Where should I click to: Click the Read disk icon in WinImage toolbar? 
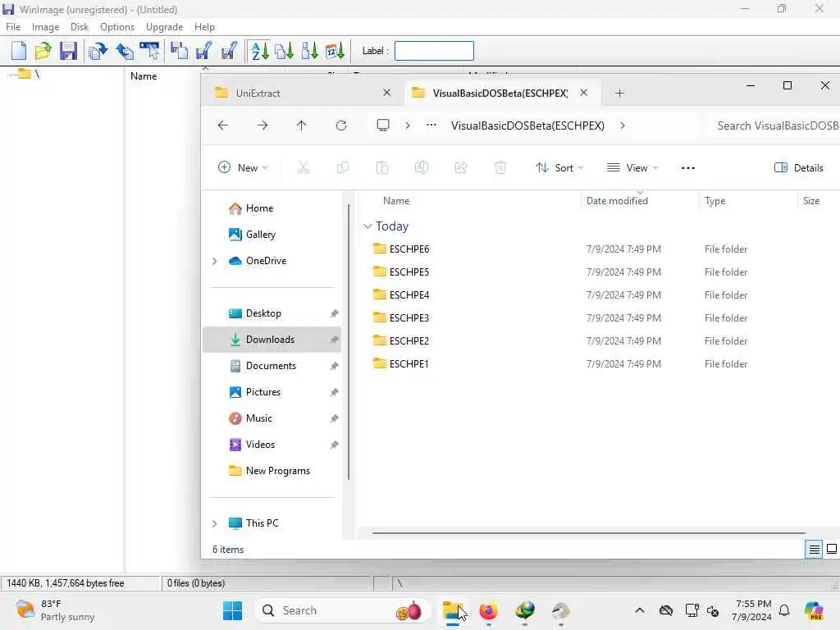coord(179,51)
